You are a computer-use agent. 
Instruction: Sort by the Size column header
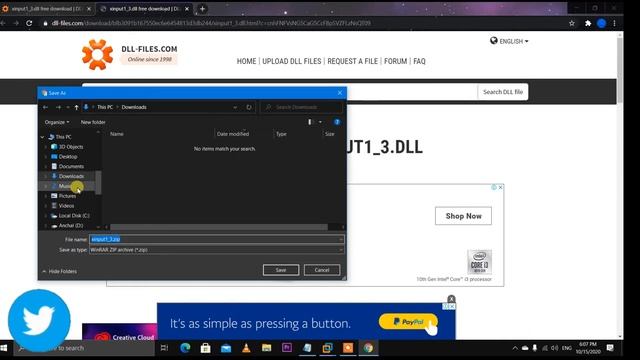[x=329, y=134]
